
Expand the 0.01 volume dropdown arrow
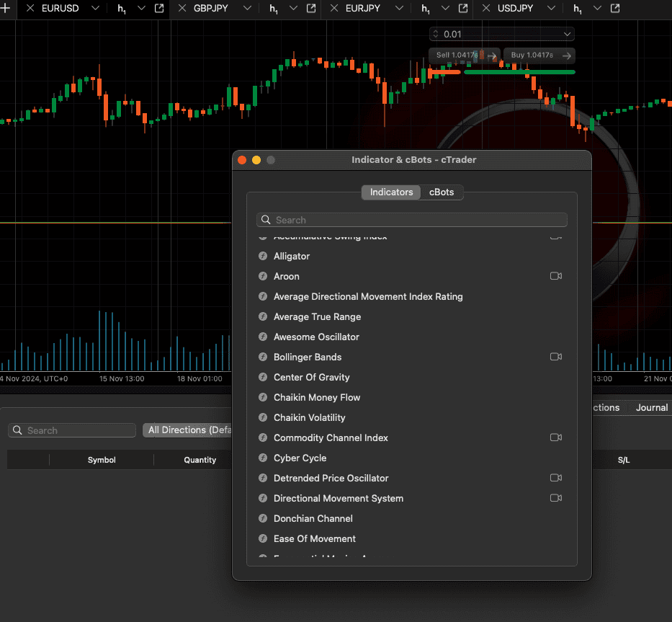567,34
